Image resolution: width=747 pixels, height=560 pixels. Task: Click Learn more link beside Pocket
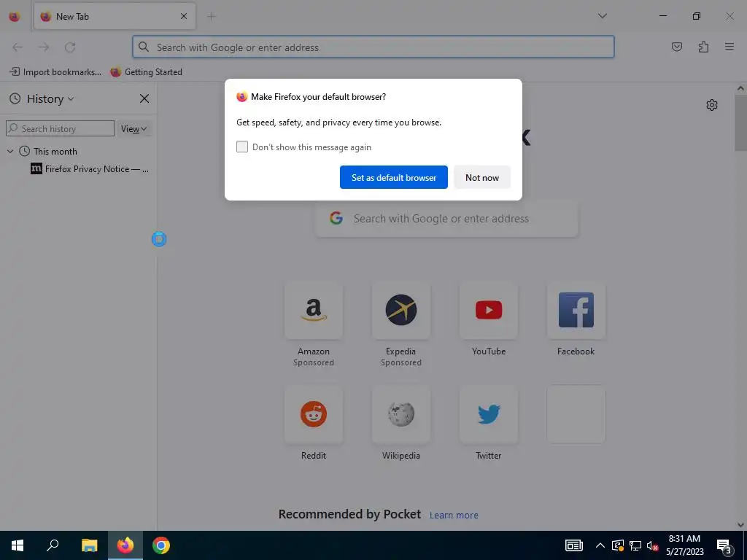pyautogui.click(x=454, y=516)
